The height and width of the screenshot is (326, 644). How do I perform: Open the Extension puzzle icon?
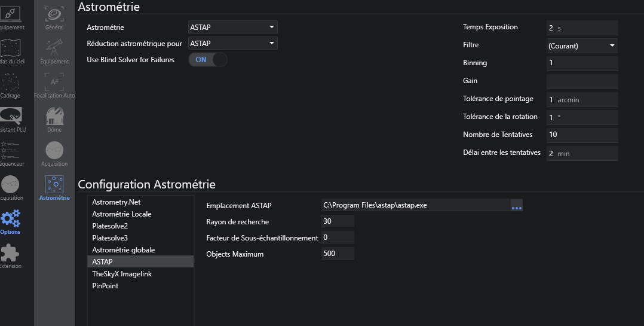(x=11, y=255)
